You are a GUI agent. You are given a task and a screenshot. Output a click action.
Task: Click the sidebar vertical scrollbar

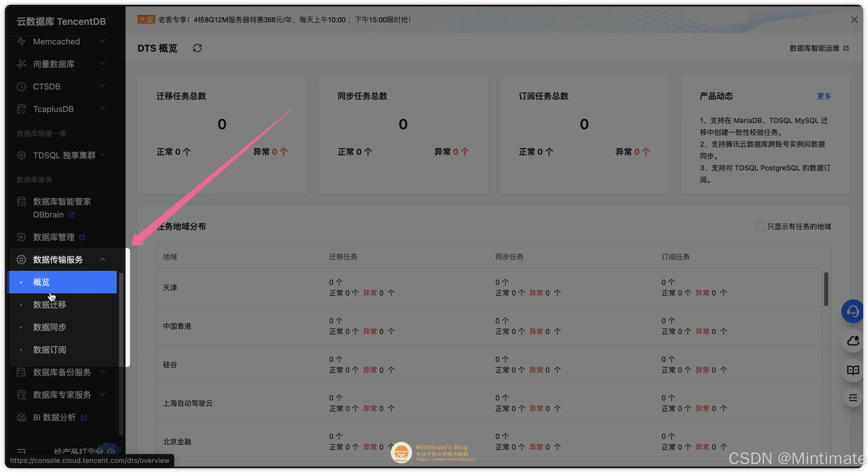[x=121, y=354]
